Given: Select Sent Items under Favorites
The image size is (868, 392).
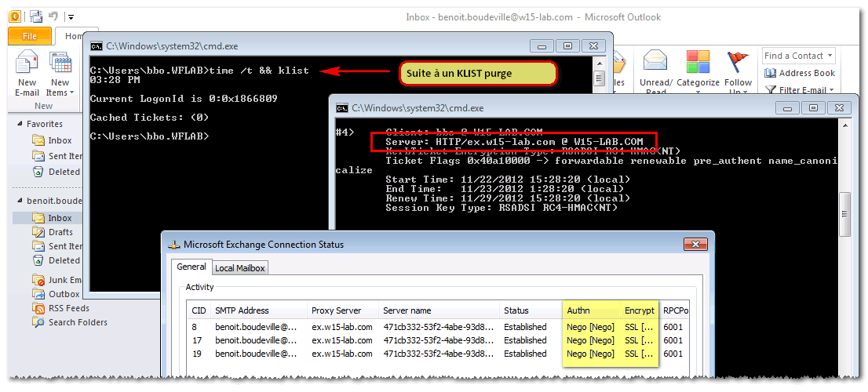Looking at the screenshot, I should coord(57,156).
